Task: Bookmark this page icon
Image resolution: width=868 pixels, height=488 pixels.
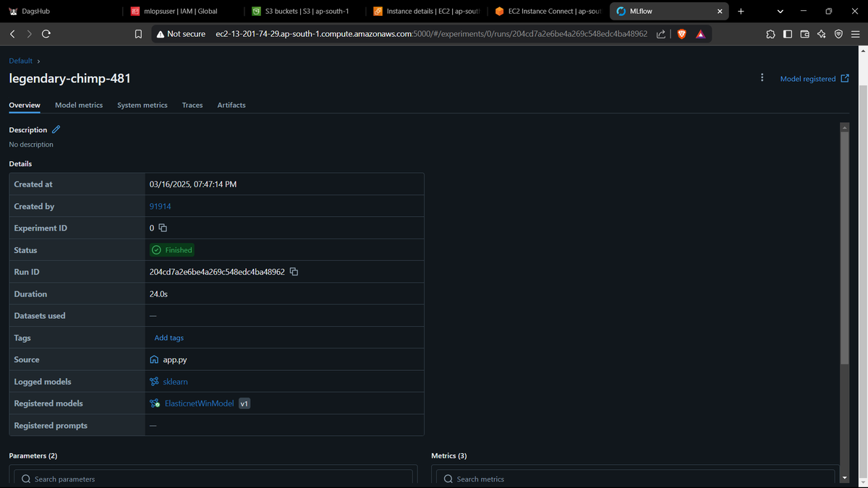Action: 138,34
